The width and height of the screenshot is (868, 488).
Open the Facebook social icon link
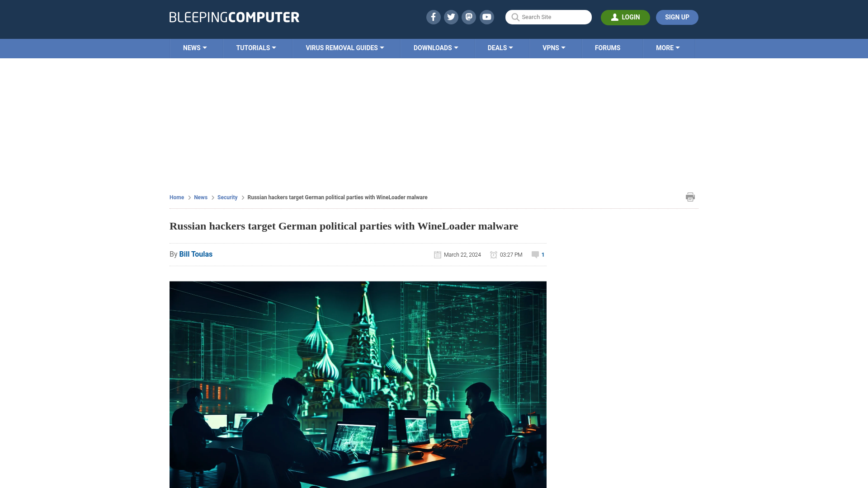click(x=434, y=17)
